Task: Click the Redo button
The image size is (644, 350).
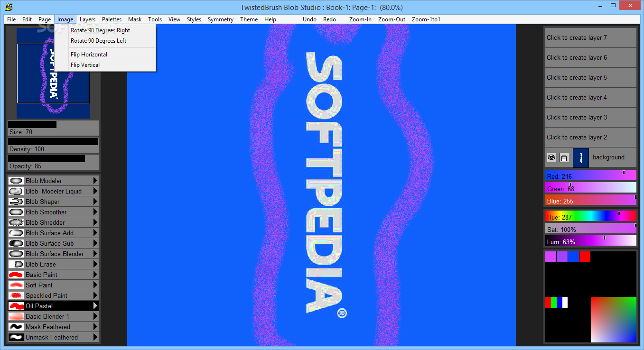Action: [329, 19]
